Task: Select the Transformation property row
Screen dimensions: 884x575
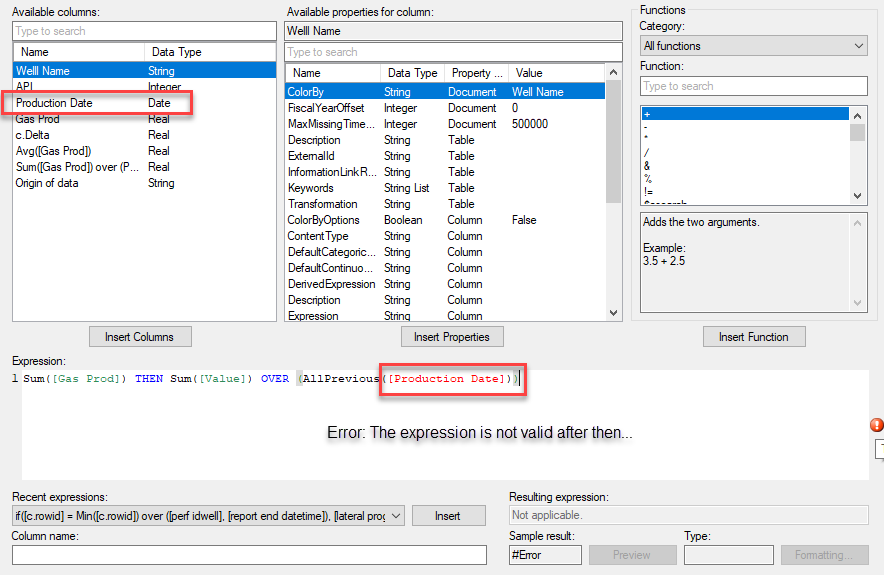Action: [445, 204]
